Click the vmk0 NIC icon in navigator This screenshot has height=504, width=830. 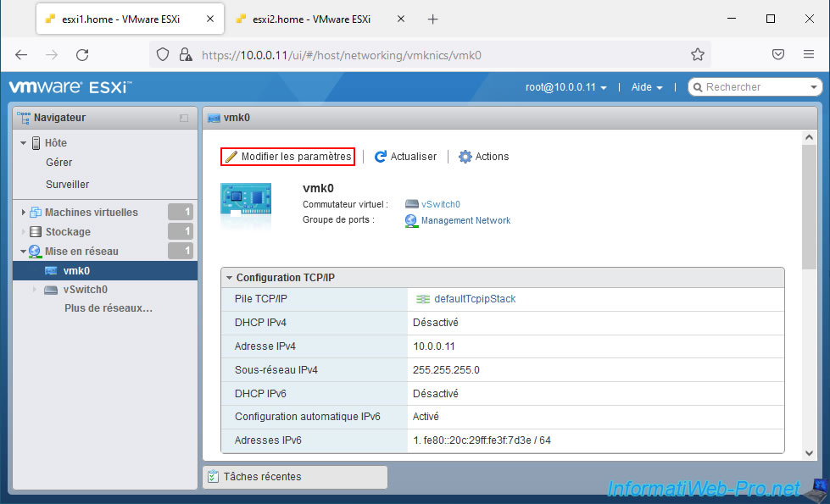click(x=51, y=271)
